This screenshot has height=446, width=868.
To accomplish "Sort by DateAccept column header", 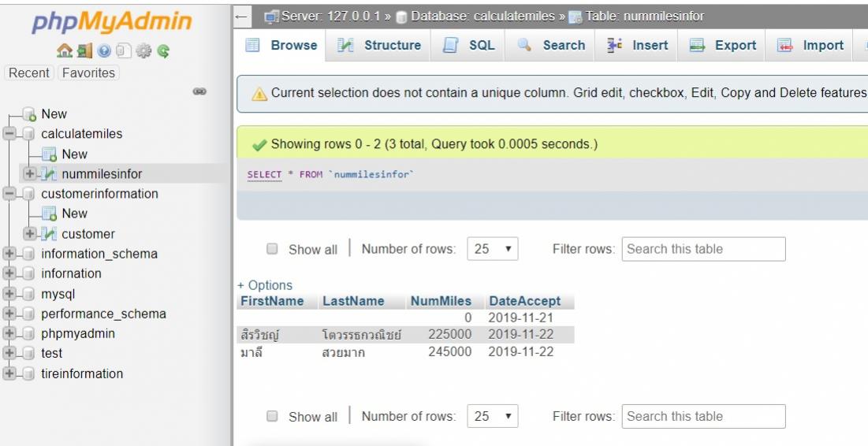I will point(525,301).
